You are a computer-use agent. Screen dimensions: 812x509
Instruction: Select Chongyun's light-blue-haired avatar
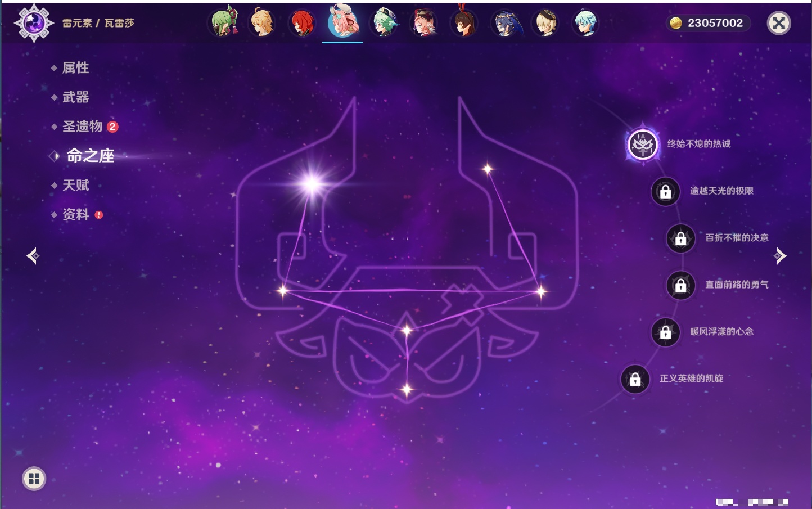(585, 22)
